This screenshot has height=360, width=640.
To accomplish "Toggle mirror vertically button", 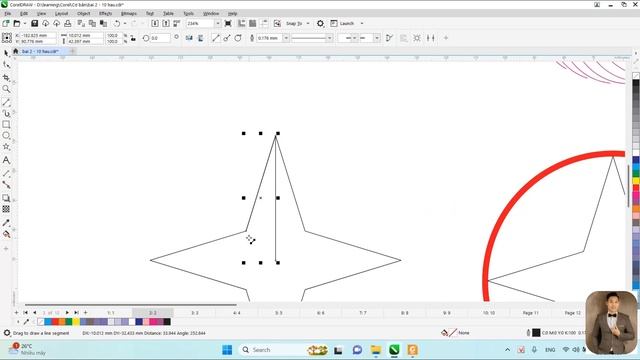I will [200, 38].
